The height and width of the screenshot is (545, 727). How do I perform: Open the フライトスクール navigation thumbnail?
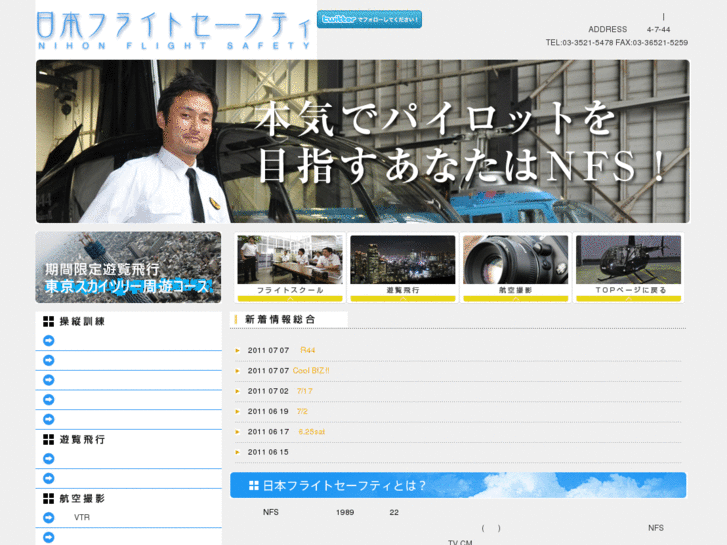point(290,268)
